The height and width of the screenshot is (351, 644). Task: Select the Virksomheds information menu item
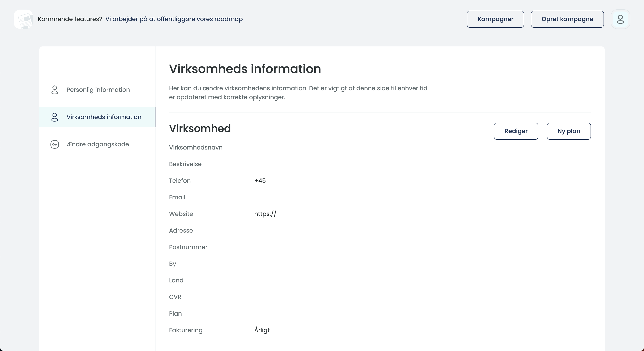104,117
